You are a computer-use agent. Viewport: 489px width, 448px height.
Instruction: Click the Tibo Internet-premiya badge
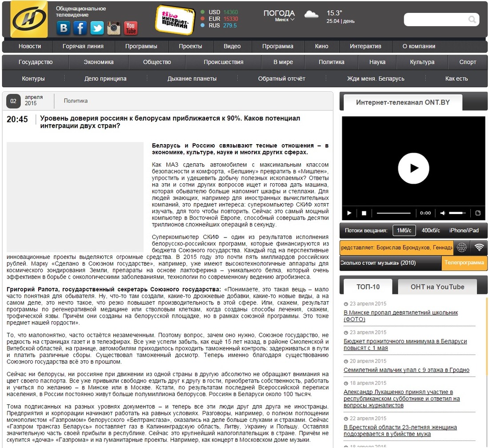click(175, 20)
